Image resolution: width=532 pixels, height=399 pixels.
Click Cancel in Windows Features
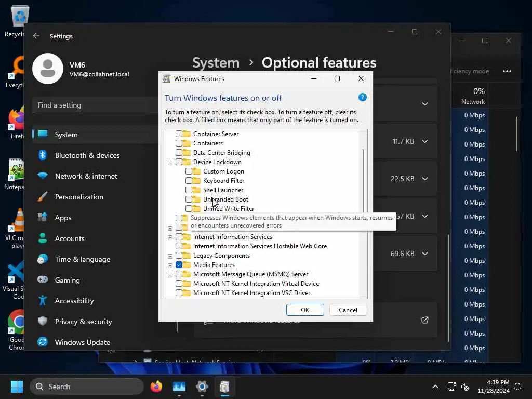(348, 310)
